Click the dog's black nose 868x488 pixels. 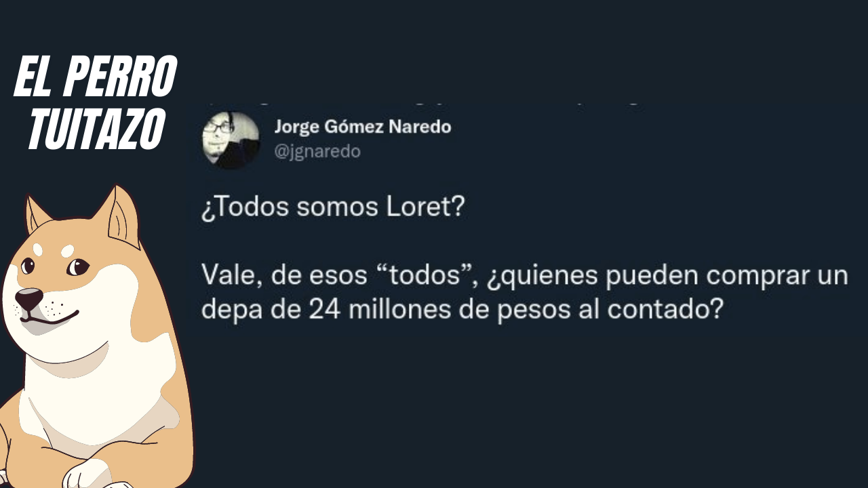(x=29, y=298)
